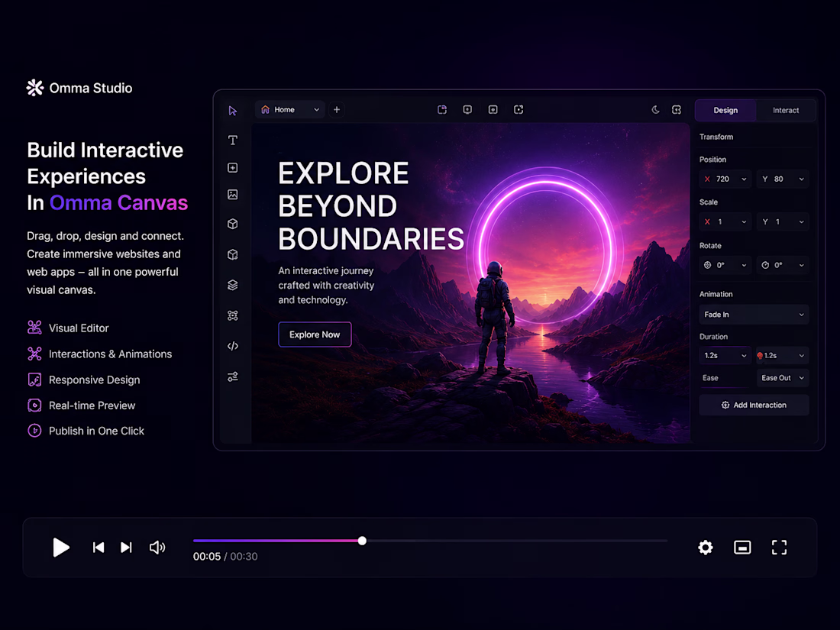The image size is (840, 630).
Task: Click the square-with-dot icon in top toolbar
Action: (493, 109)
